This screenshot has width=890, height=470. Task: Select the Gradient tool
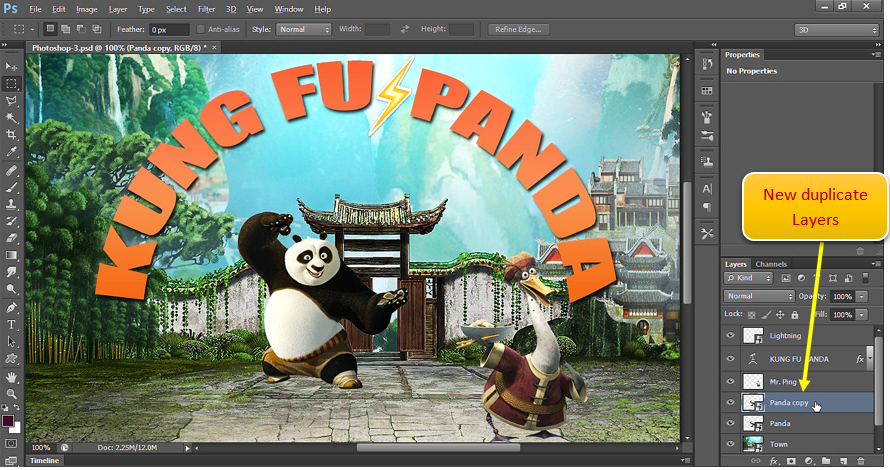click(x=11, y=255)
